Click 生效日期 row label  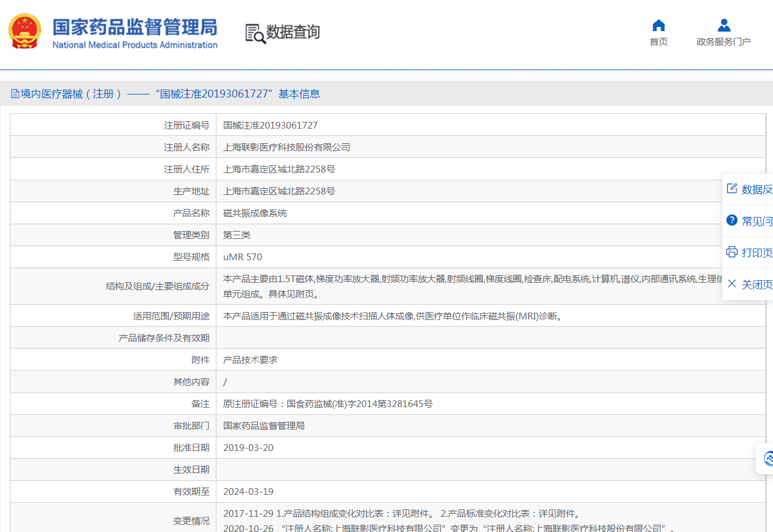click(x=191, y=469)
